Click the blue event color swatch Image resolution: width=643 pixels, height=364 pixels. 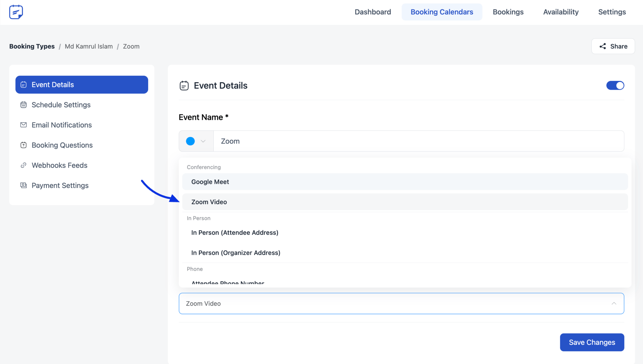point(190,141)
